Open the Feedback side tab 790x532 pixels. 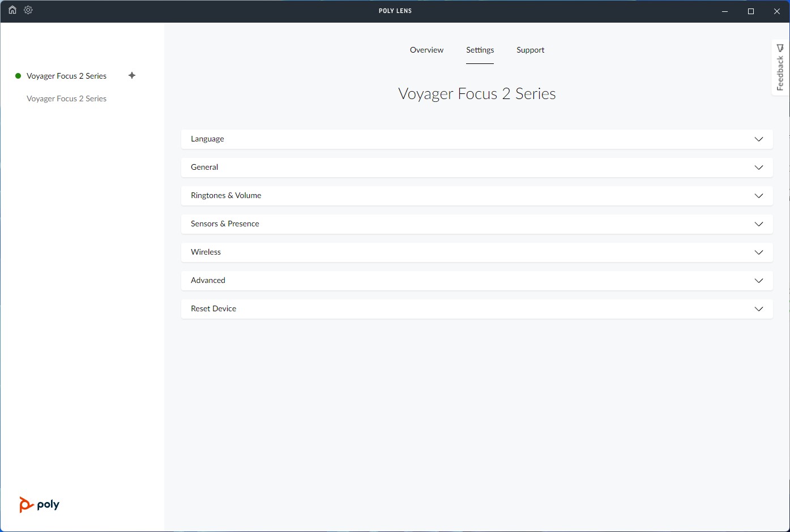(780, 67)
